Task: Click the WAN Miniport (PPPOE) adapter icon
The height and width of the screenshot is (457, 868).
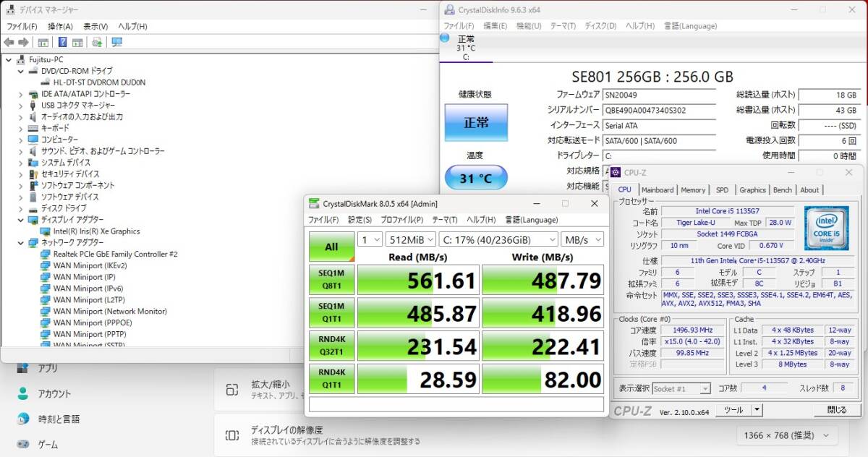Action: click(46, 323)
